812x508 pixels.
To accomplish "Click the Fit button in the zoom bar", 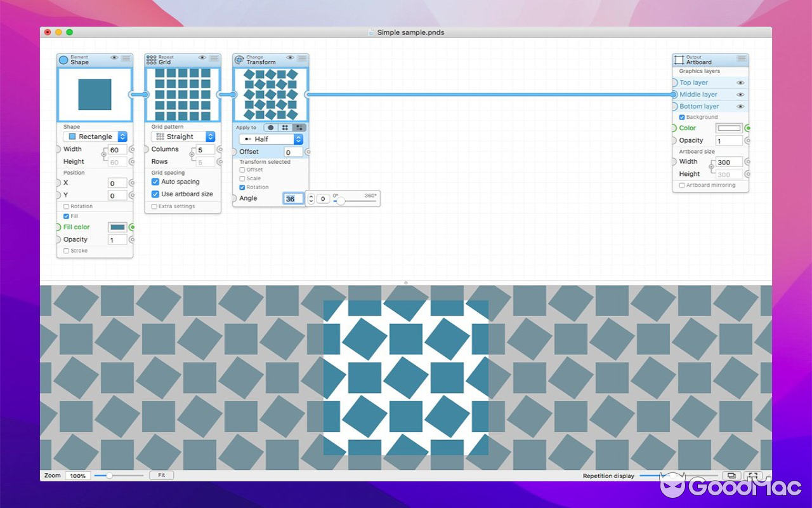I will point(161,474).
